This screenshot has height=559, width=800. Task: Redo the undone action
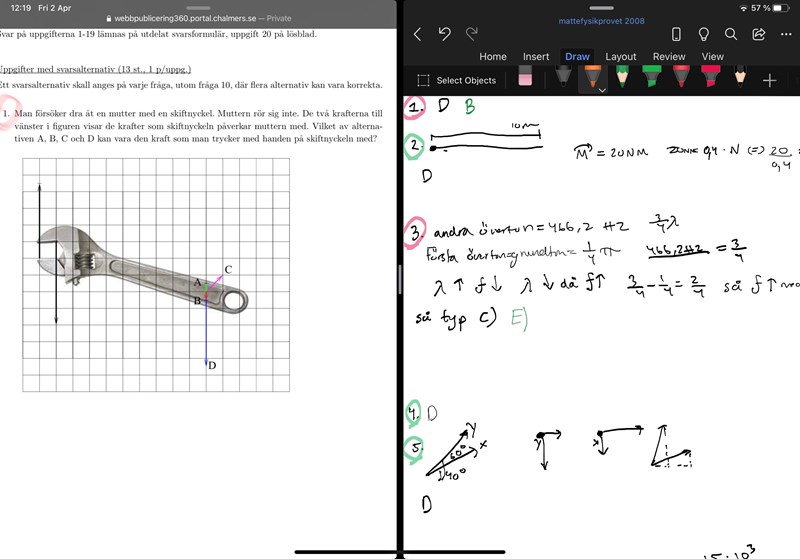pyautogui.click(x=473, y=34)
